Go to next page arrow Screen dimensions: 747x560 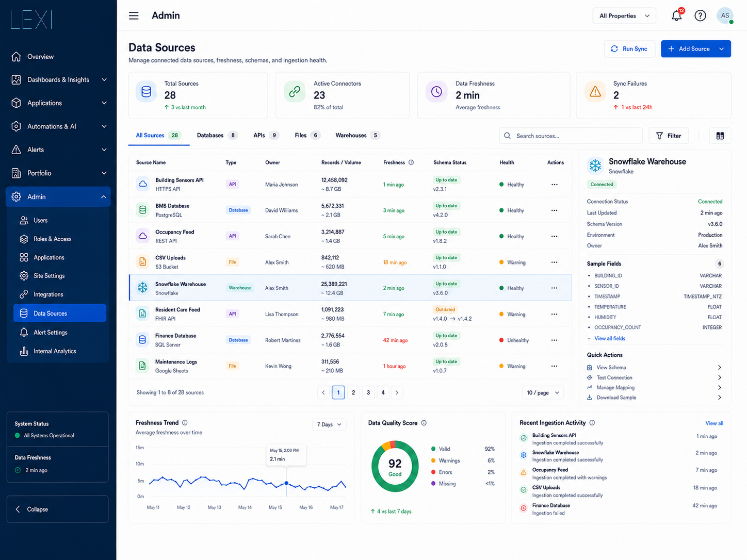click(397, 393)
